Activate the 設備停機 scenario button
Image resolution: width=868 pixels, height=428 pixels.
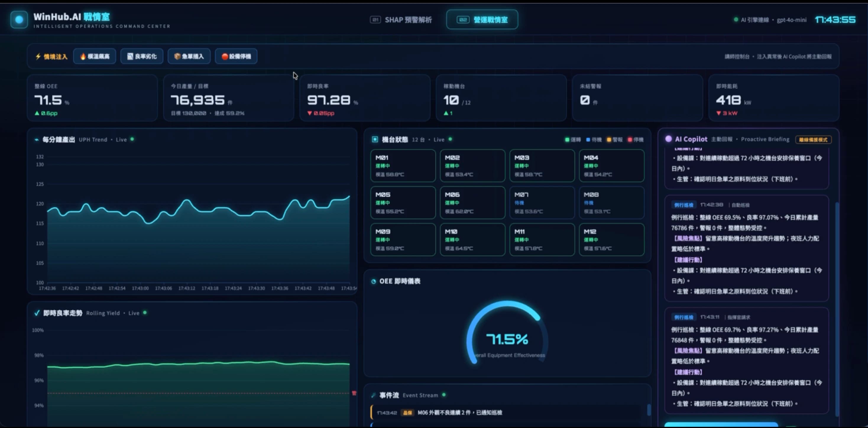(236, 56)
